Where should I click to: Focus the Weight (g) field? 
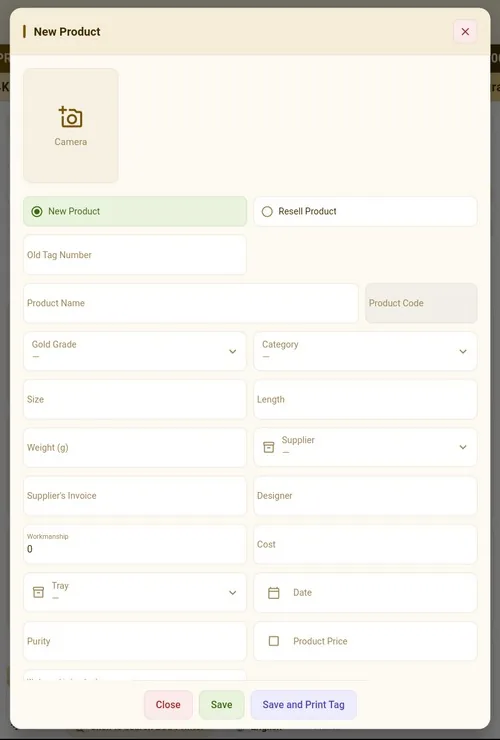click(135, 447)
